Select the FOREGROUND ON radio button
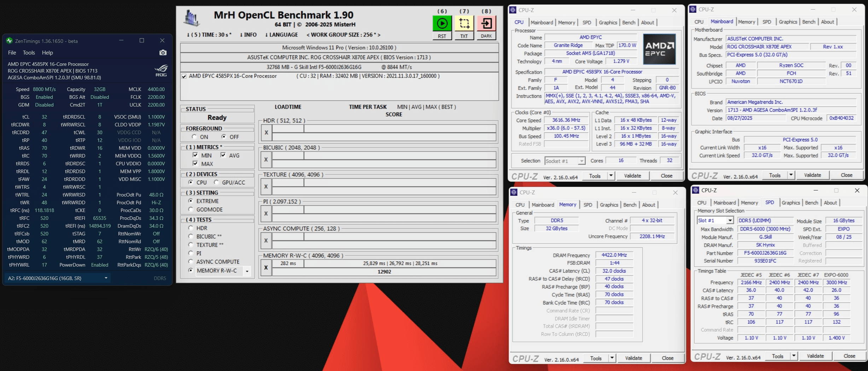This screenshot has height=371, width=868. click(194, 137)
